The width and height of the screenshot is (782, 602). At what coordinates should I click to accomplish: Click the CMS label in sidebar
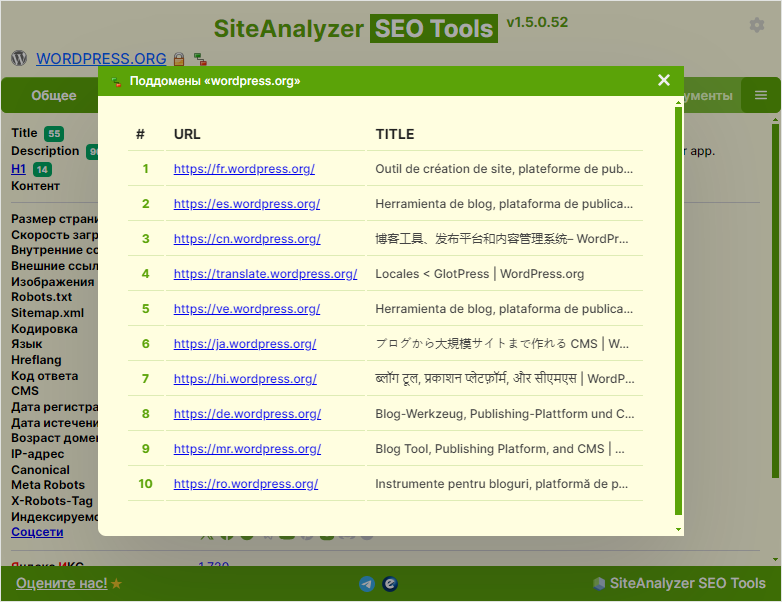(25, 391)
